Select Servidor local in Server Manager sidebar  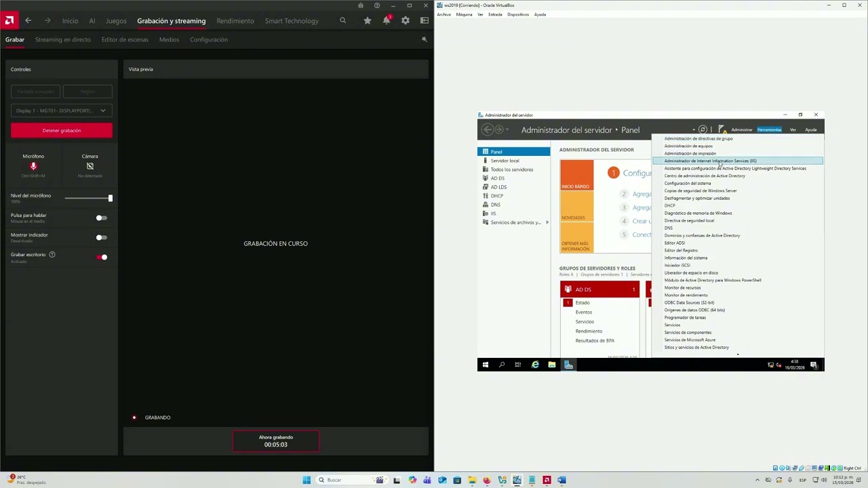(505, 161)
